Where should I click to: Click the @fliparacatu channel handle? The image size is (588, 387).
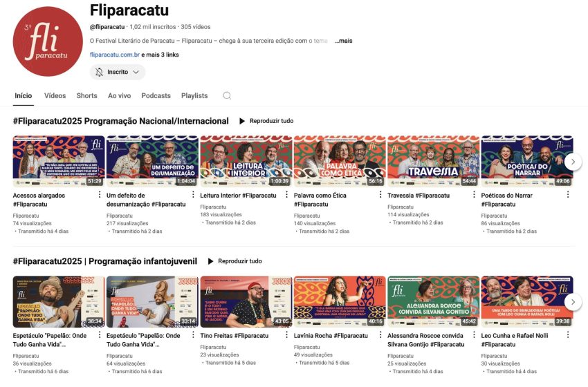point(107,27)
